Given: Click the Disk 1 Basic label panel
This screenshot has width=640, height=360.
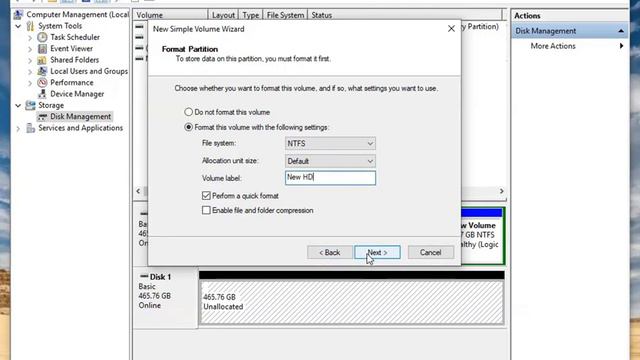Looking at the screenshot, I should pyautogui.click(x=165, y=298).
